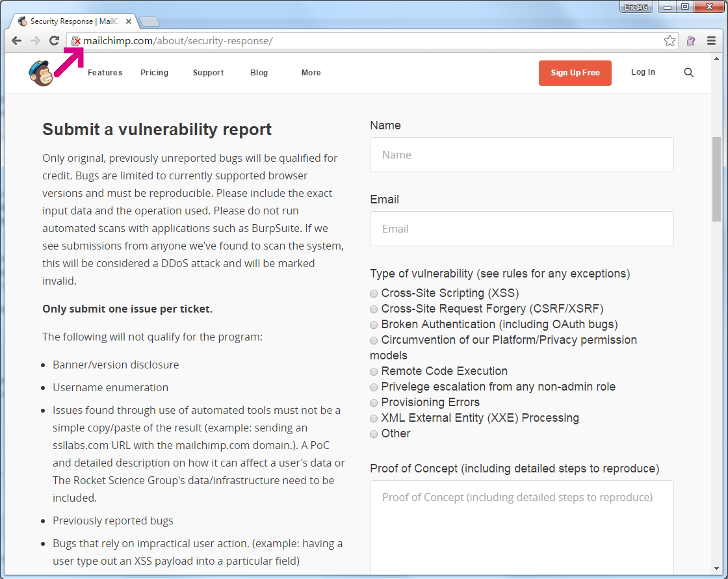Open the site search magnifier
This screenshot has height=579, width=728.
pos(688,73)
